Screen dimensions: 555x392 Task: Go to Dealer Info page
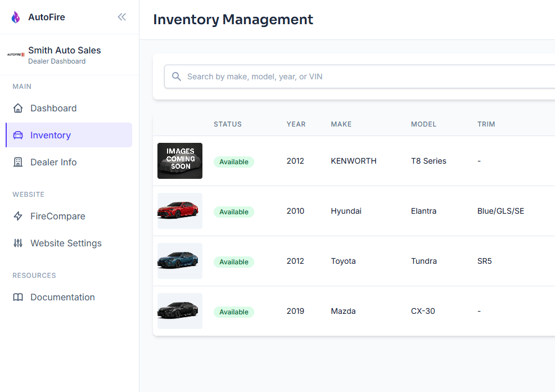(53, 162)
